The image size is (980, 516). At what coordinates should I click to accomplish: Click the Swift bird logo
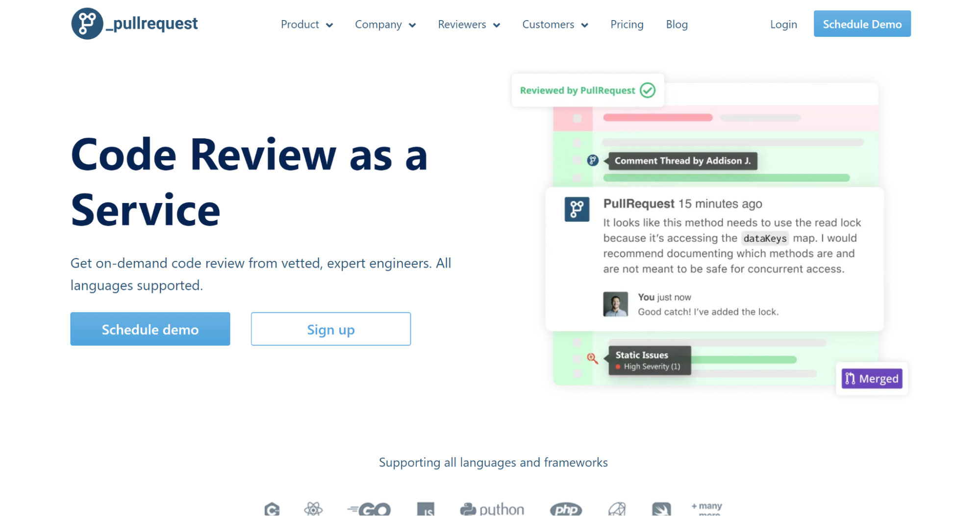661,509
